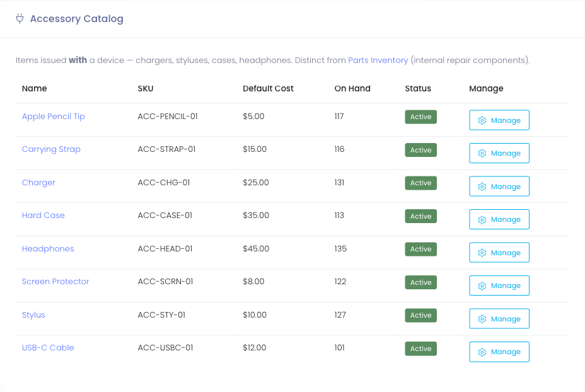585x392 pixels.
Task: Click the $12.00 default cost
Action: point(255,348)
